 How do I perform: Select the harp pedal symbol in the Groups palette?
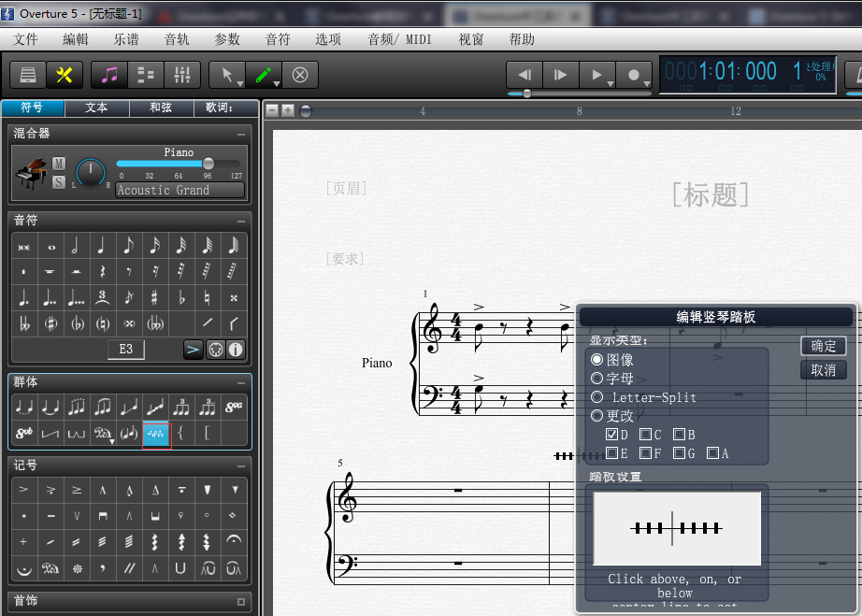tap(156, 434)
